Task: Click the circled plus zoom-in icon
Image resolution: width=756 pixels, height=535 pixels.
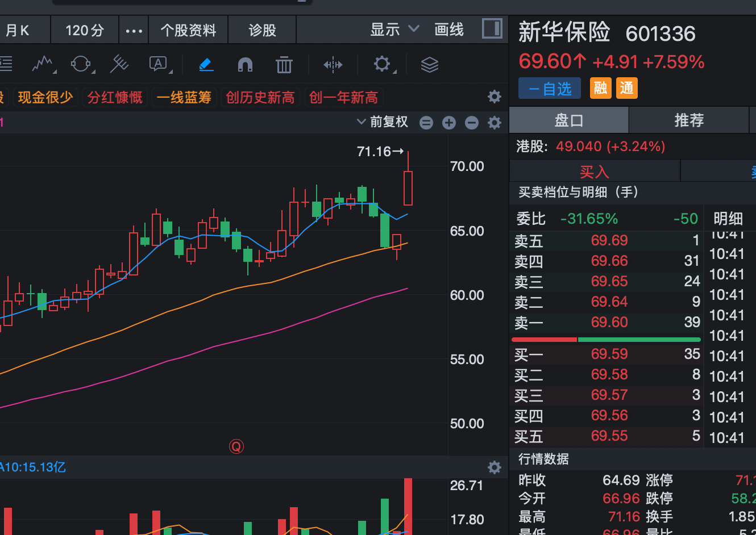Action: [449, 123]
